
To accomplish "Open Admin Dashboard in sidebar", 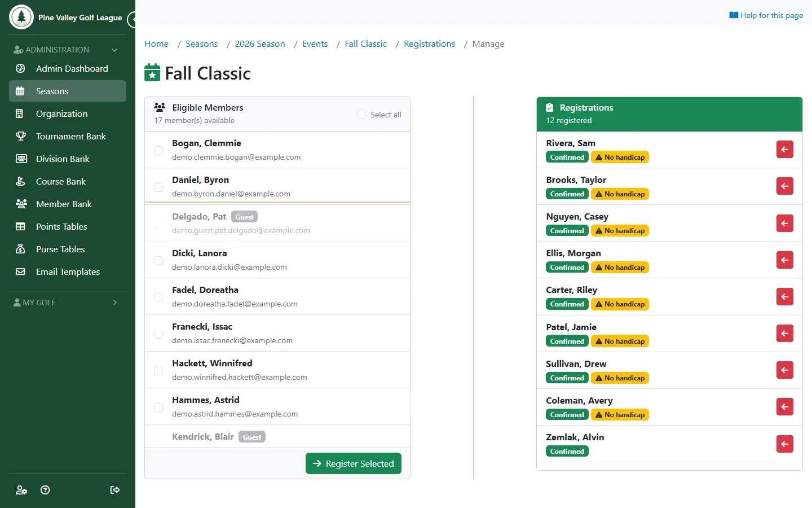I will click(68, 68).
